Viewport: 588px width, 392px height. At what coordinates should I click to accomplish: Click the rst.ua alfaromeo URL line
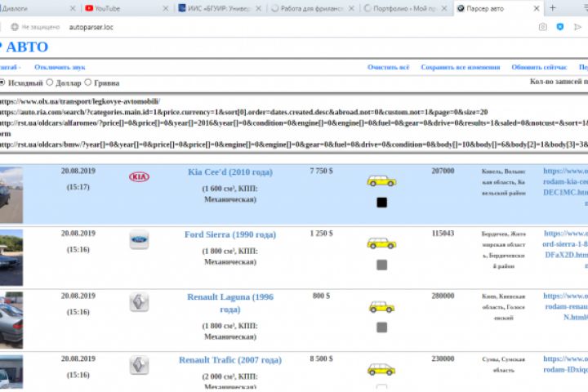coord(294,122)
